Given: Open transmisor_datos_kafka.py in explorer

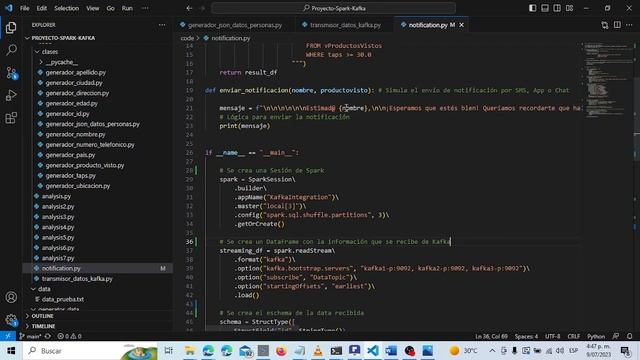Looking at the screenshot, I should [77, 279].
